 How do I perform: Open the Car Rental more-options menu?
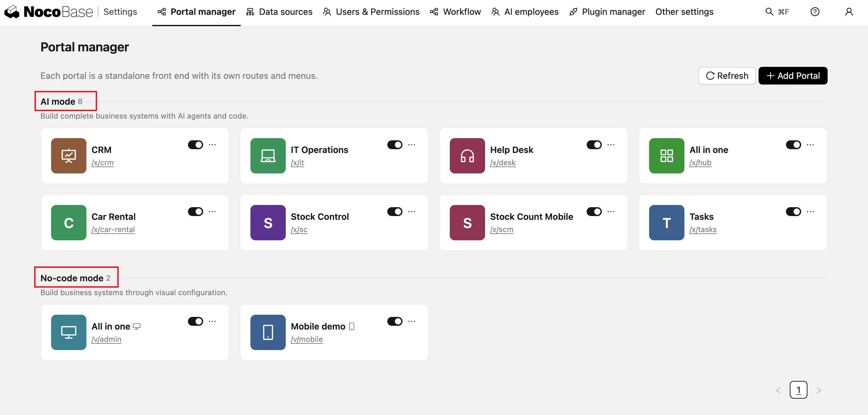click(212, 212)
